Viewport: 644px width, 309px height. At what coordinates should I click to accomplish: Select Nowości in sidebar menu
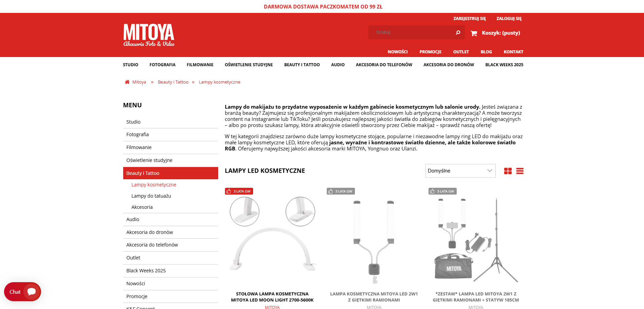(171, 284)
